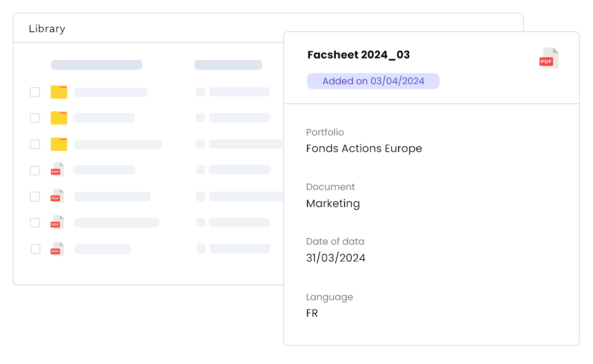Select the third PDF file icon
This screenshot has width=593, height=364.
point(57,222)
